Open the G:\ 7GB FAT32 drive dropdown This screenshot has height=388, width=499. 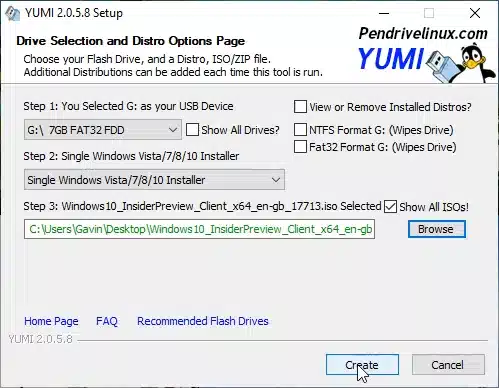[x=103, y=130]
